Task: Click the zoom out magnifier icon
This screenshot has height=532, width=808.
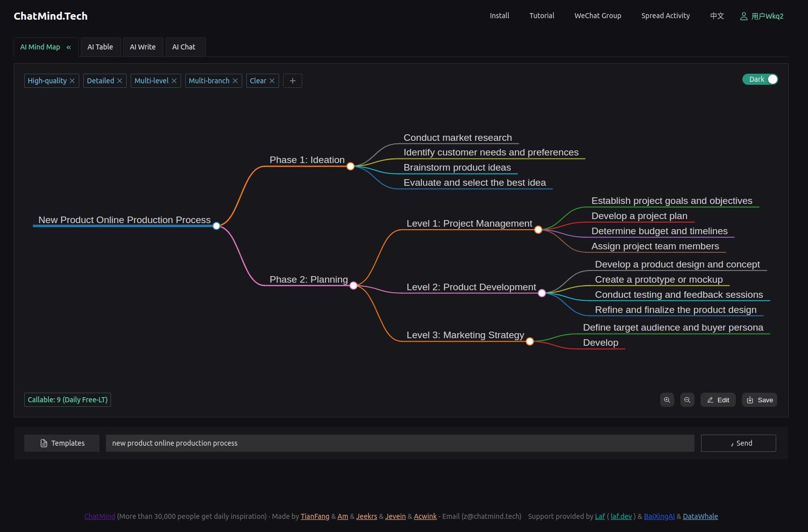Action: [x=687, y=400]
